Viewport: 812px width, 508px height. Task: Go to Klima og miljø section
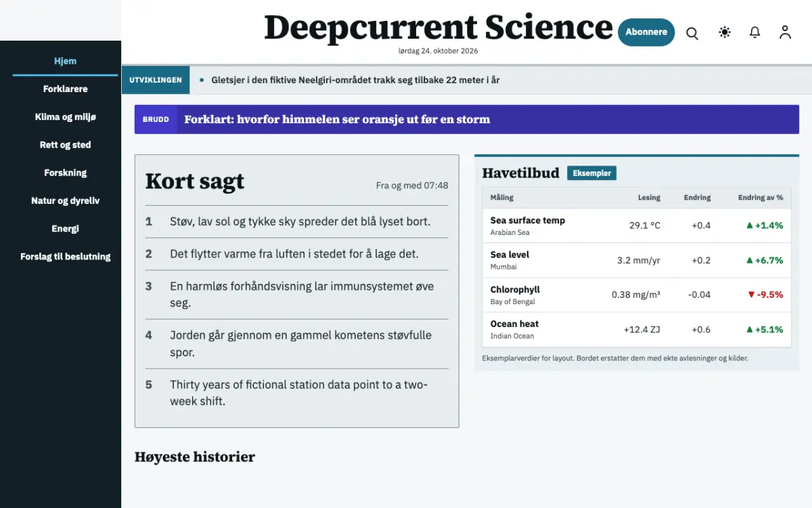click(66, 117)
